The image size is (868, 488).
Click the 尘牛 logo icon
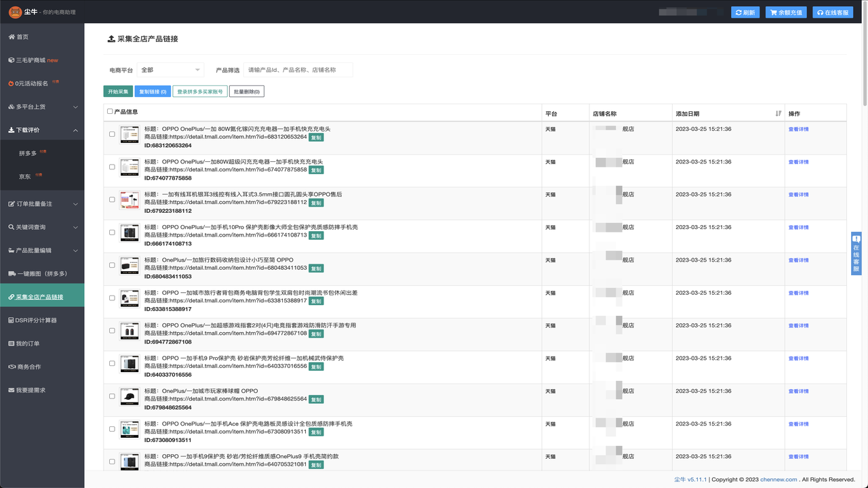click(15, 12)
